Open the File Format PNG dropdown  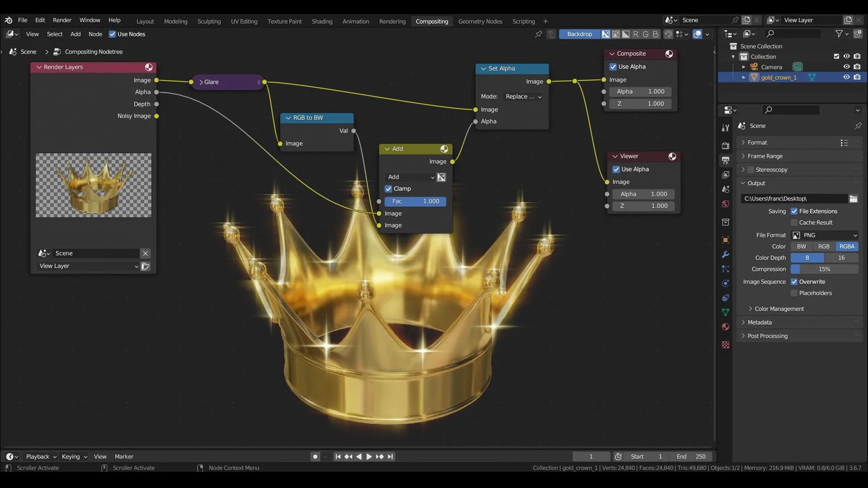coord(825,235)
